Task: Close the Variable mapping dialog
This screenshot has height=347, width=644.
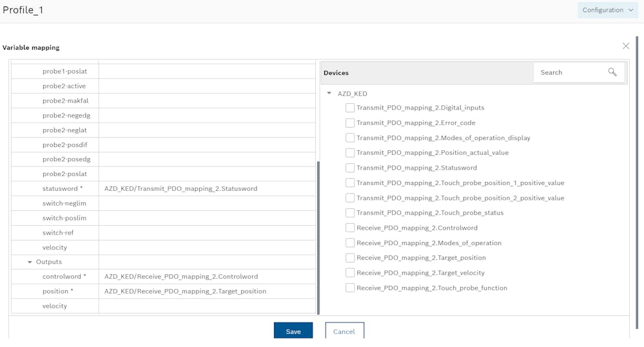Action: 625,46
